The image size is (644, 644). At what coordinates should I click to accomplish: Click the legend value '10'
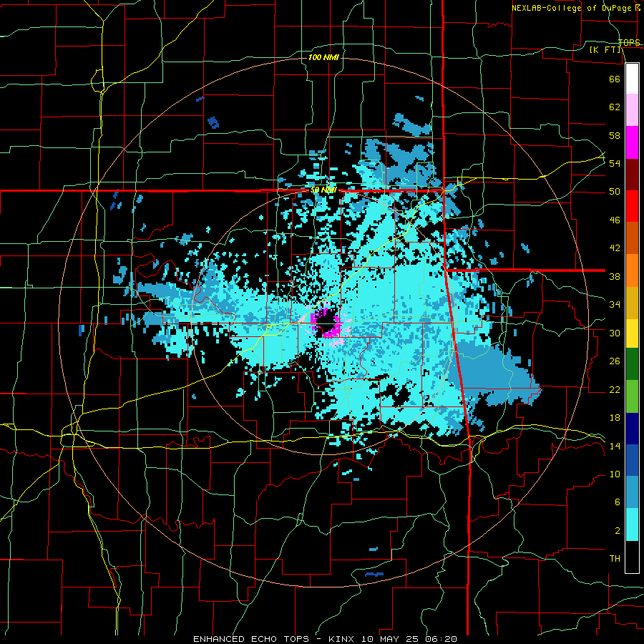click(615, 474)
